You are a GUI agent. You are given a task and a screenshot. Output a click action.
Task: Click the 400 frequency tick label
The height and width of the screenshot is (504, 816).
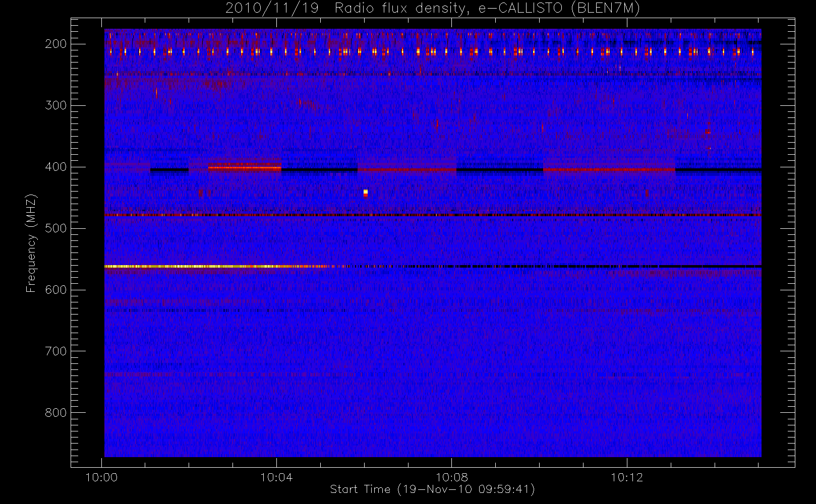click(x=56, y=167)
